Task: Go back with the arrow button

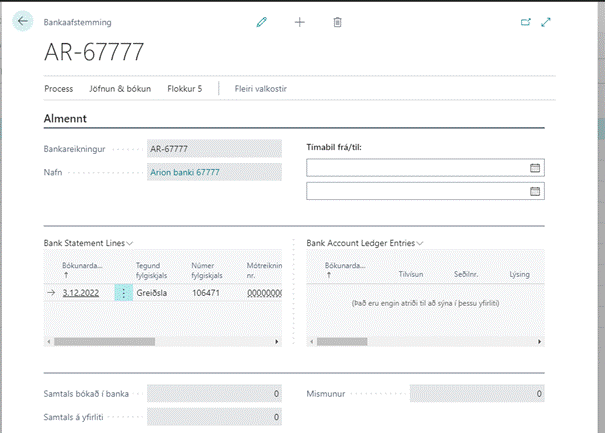Action: pyautogui.click(x=22, y=21)
